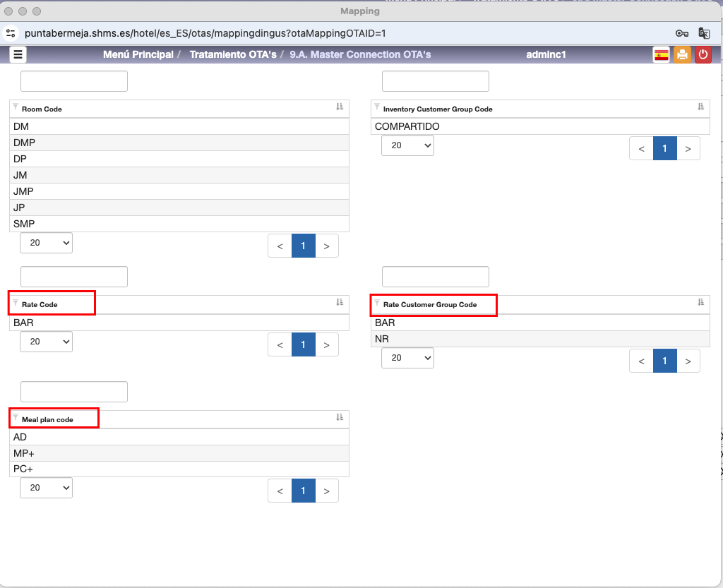The width and height of the screenshot is (723, 588).
Task: Click the red power logout icon
Action: point(703,55)
